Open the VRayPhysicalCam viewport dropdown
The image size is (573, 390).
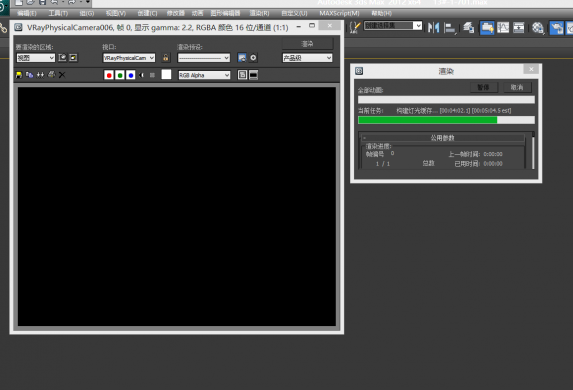129,58
